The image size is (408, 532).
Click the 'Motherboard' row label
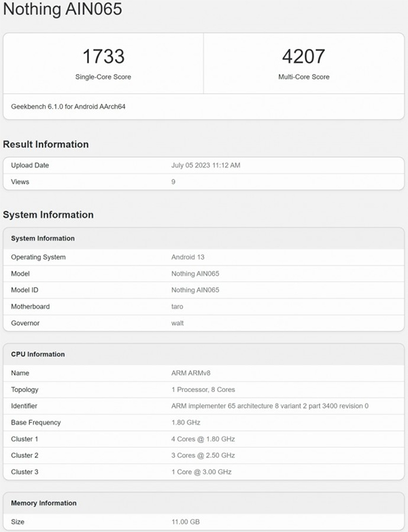tap(30, 306)
